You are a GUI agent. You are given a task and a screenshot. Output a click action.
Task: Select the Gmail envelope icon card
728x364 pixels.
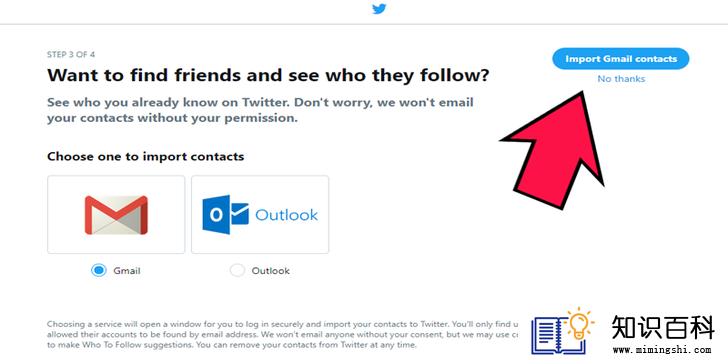tap(116, 214)
